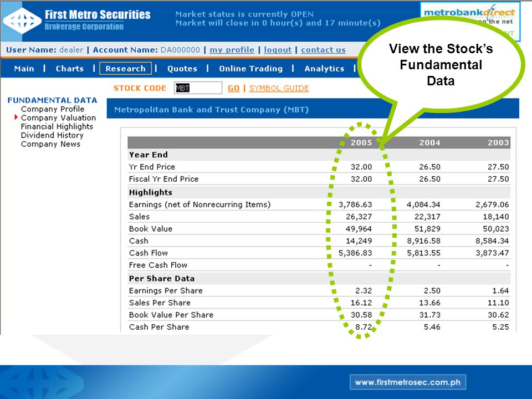532x399 pixels.
Task: Click the Sales row label
Action: tap(139, 217)
